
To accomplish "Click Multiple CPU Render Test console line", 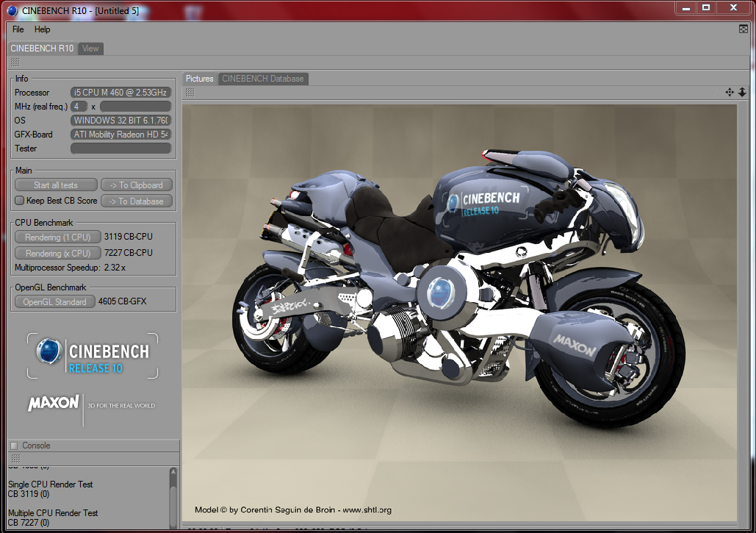I will (x=53, y=513).
